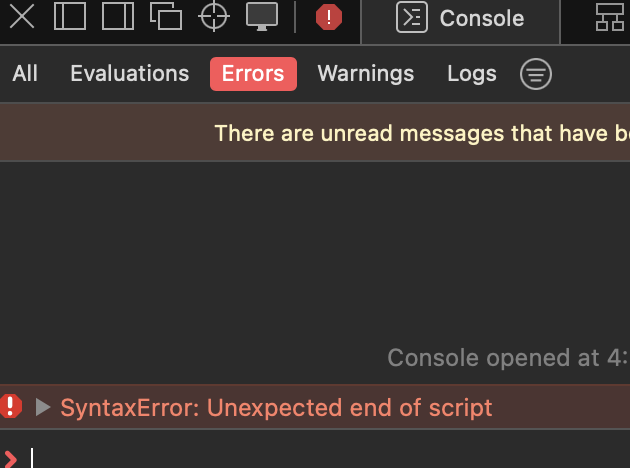Open the Console tab
This screenshot has width=630, height=468.
point(460,18)
